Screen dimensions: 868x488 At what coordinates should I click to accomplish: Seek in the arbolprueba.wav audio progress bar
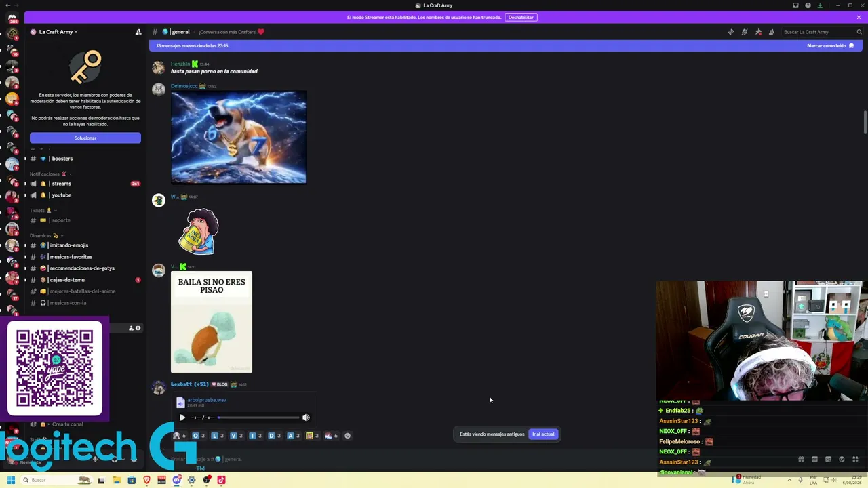[258, 418]
